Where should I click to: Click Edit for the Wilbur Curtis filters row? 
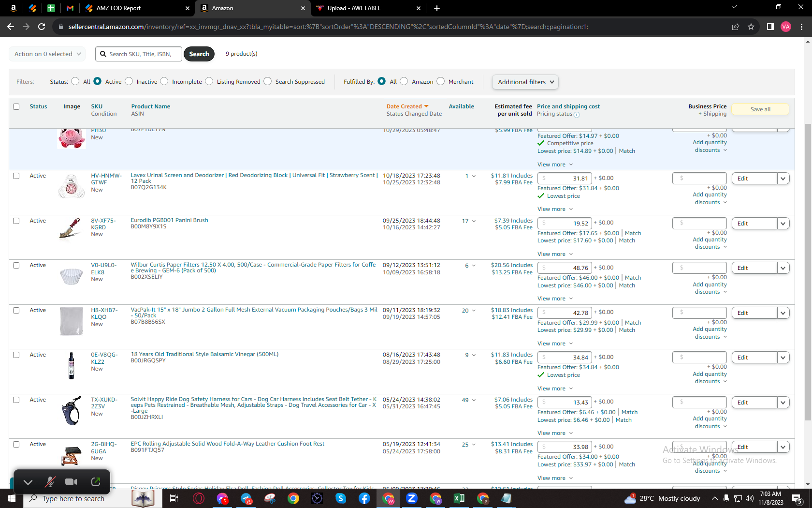[x=754, y=268]
